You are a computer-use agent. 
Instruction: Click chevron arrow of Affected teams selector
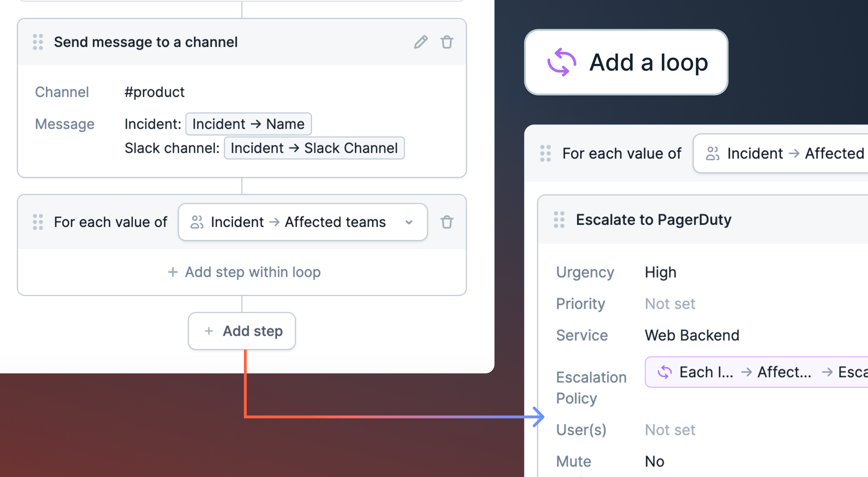coord(409,222)
